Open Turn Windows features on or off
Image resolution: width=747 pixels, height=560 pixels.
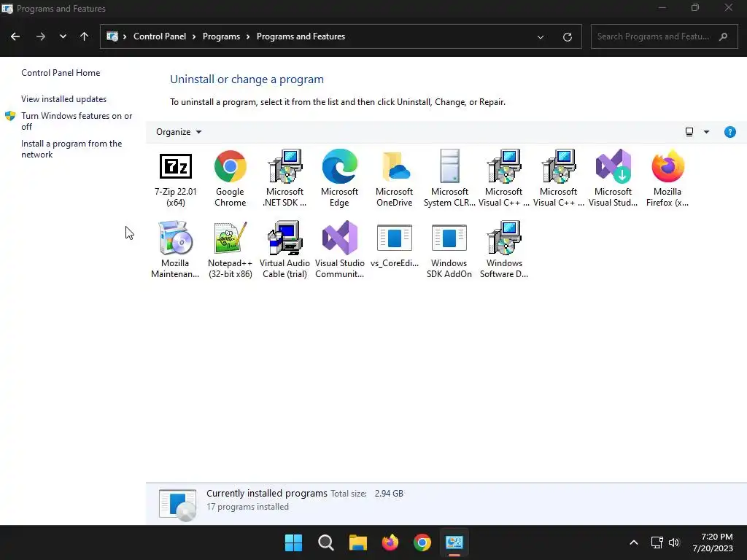77,121
